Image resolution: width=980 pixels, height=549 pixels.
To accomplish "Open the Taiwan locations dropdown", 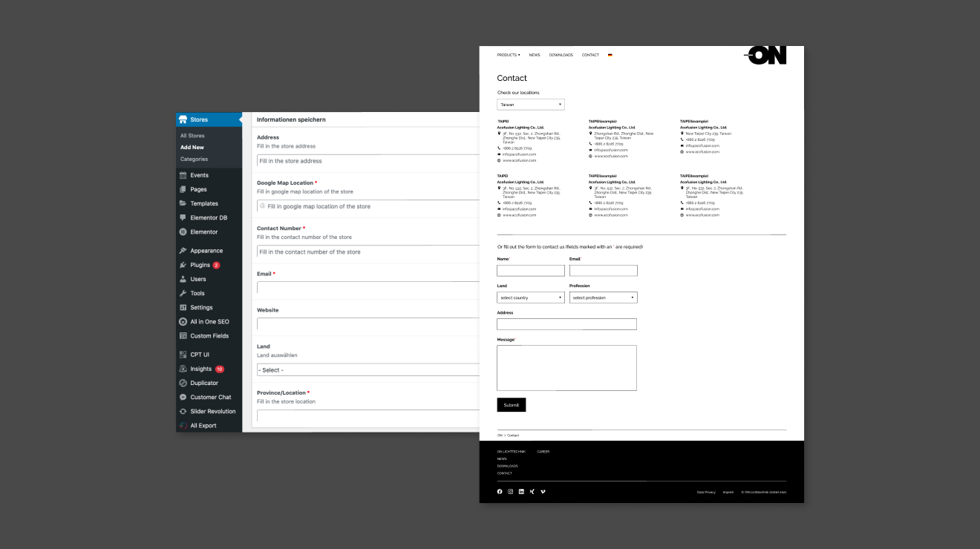I will click(531, 105).
